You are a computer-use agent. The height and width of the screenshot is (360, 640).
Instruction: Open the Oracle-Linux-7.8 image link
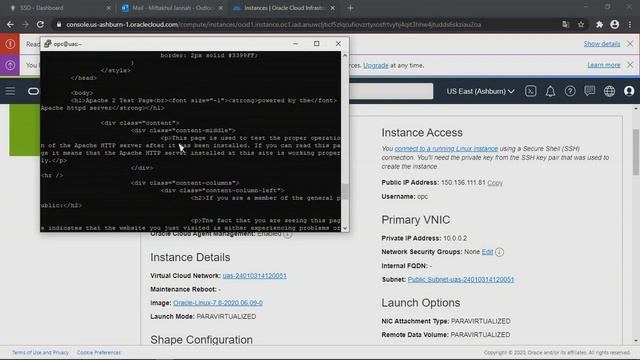click(x=218, y=303)
